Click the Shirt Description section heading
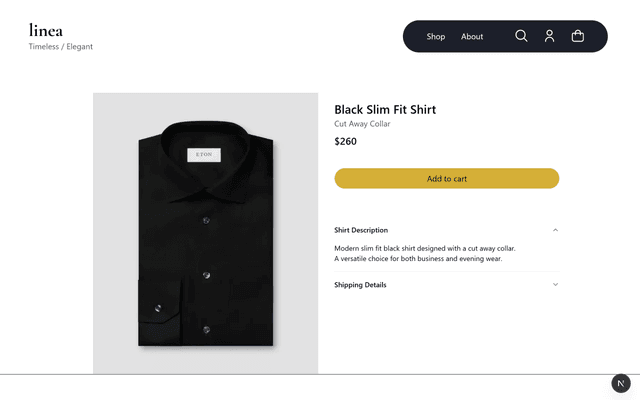Viewport: 640px width, 400px height. (x=361, y=230)
